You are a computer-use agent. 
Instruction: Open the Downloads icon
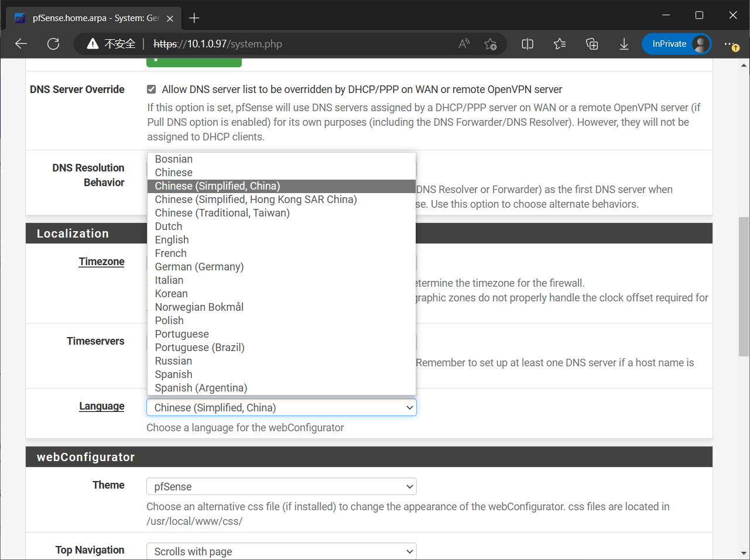[x=624, y=44]
